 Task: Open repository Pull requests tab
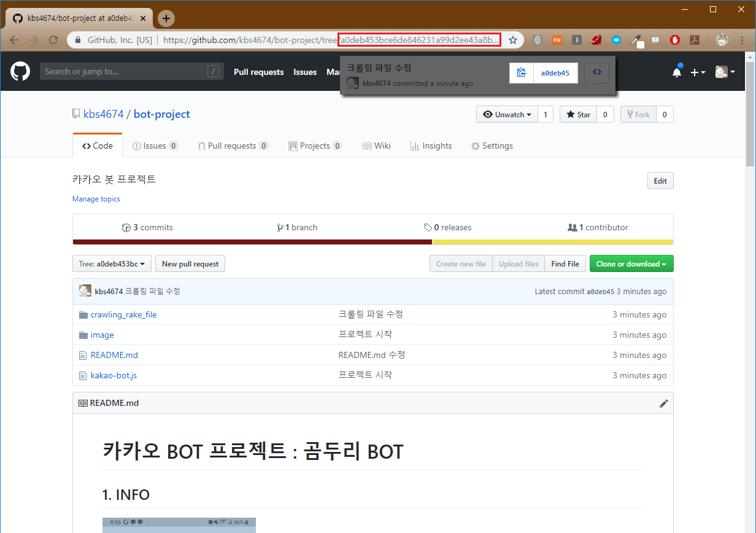pyautogui.click(x=233, y=146)
